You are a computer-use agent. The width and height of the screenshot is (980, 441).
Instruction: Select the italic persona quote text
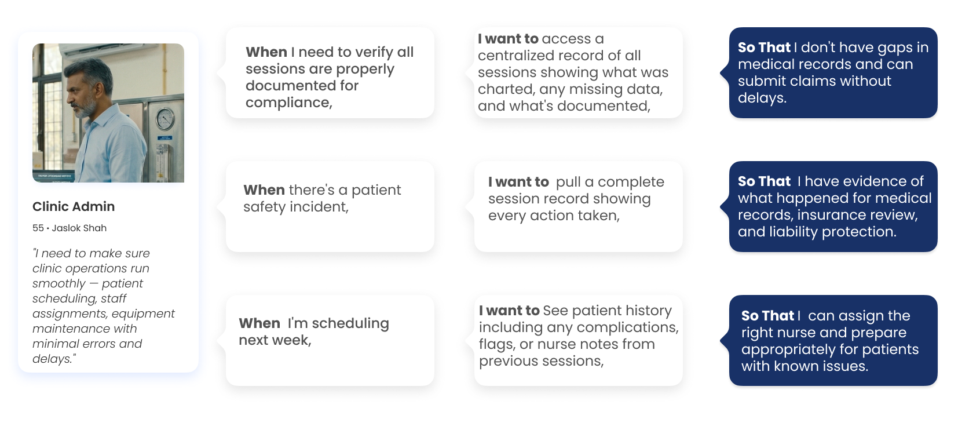(103, 306)
